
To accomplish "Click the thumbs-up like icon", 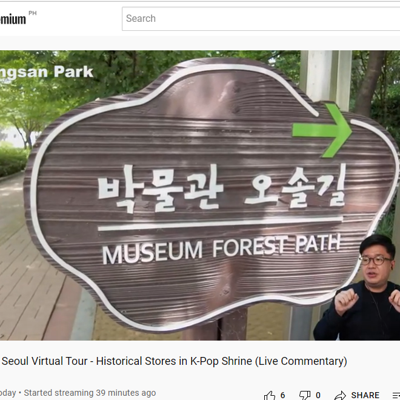I will [270, 395].
